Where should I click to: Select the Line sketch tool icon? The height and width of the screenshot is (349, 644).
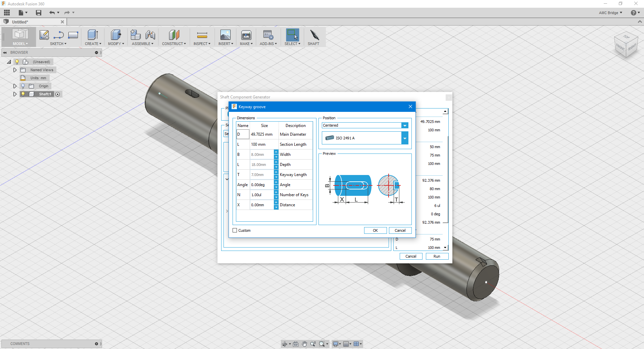tap(59, 35)
